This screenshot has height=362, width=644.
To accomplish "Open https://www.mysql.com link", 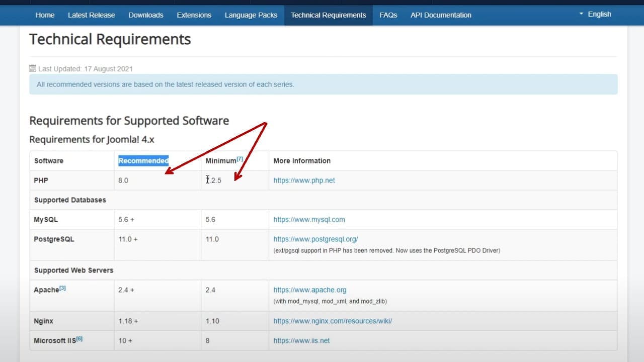I will click(309, 219).
